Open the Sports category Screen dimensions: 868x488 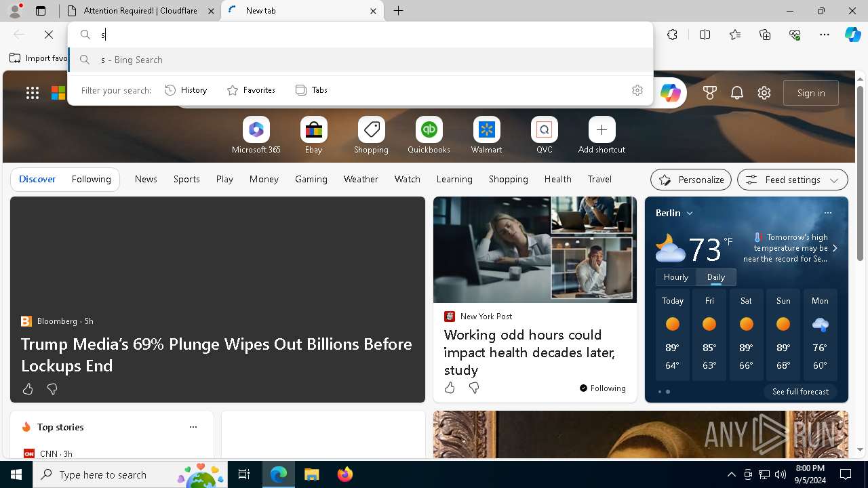point(186,179)
